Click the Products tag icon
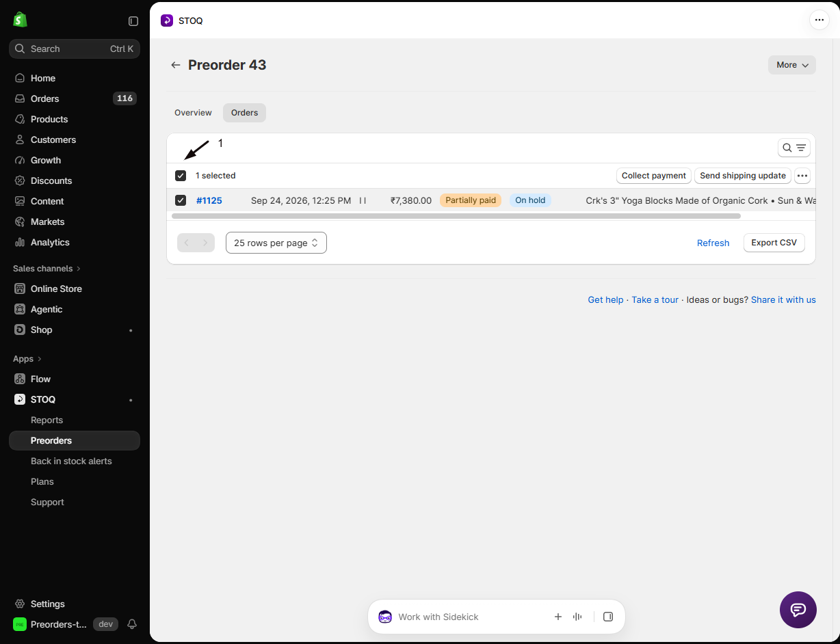840x644 pixels. coord(20,119)
